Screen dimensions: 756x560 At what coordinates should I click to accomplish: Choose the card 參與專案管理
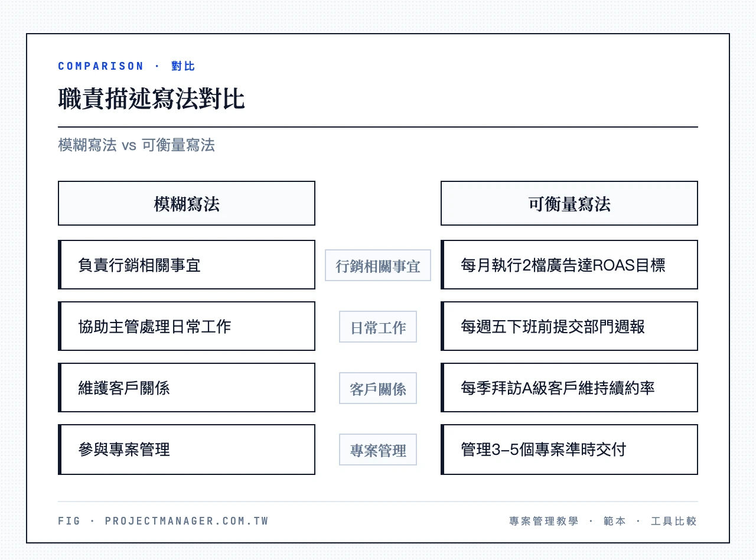[187, 450]
